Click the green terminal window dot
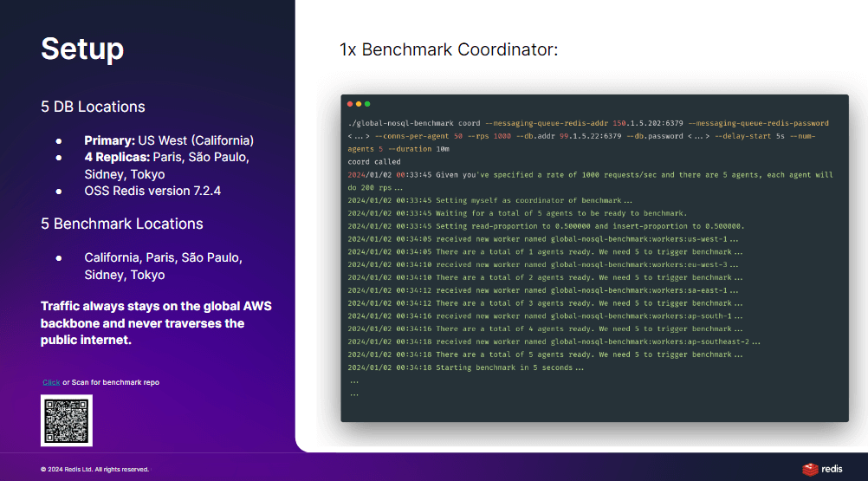The width and height of the screenshot is (868, 481). [367, 104]
